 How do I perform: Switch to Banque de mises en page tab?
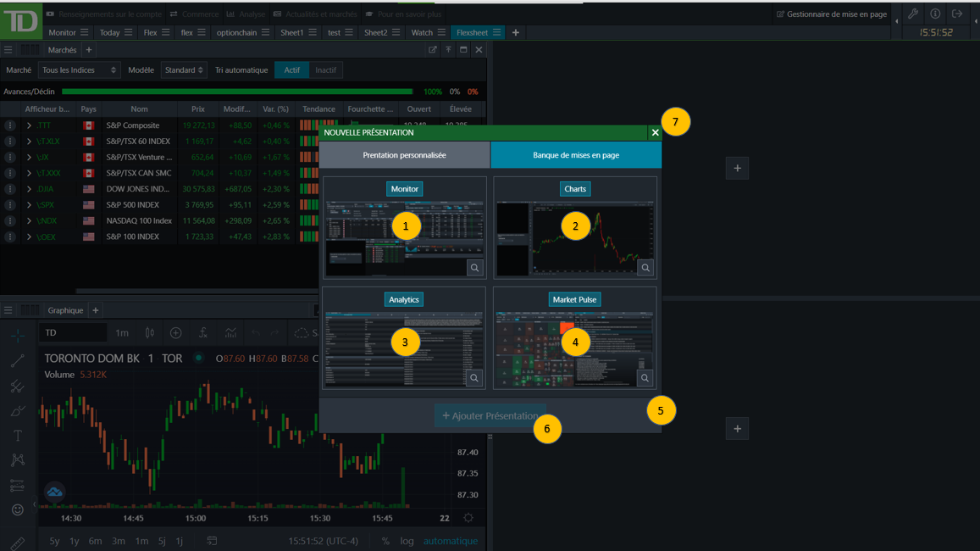pos(576,155)
